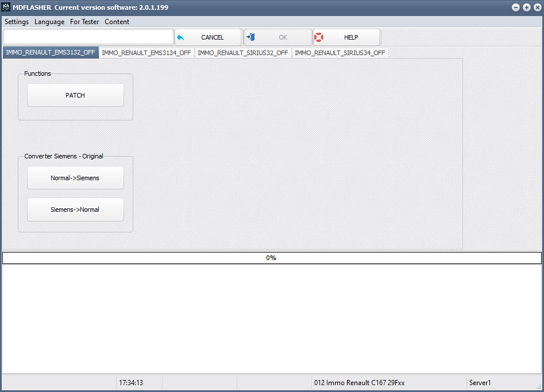
Task: Select the IMMO_RENAULT_EMS3132_OFF tab
Action: [51, 52]
